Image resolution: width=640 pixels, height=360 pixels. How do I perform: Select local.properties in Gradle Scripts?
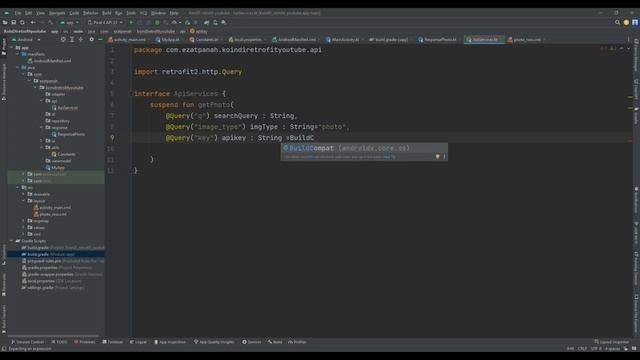[51, 281]
